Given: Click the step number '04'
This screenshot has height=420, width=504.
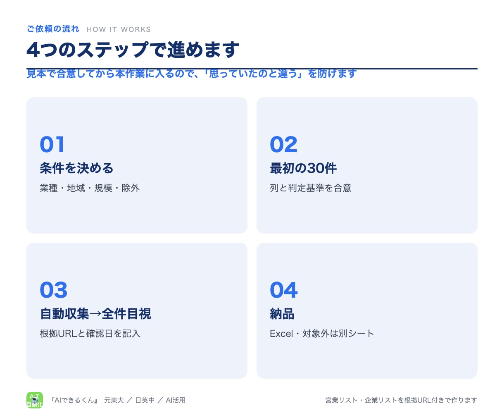Looking at the screenshot, I should (x=283, y=290).
